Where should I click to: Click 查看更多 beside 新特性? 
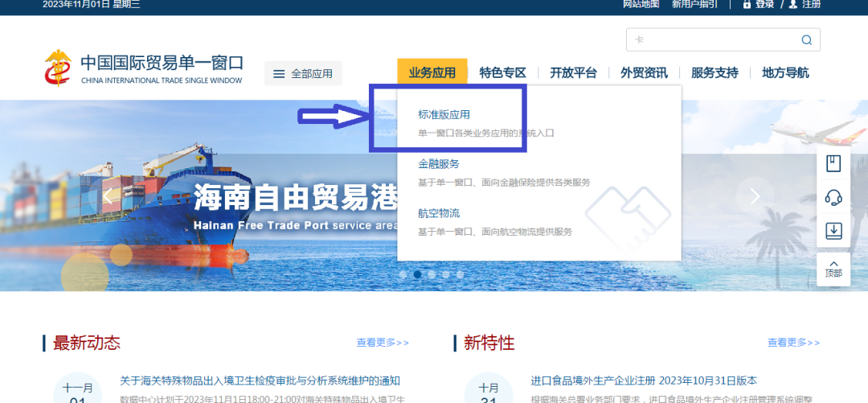pos(794,343)
